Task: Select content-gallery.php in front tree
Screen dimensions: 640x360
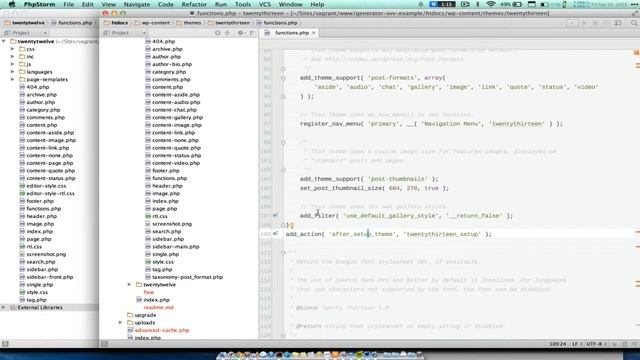Action: (x=178, y=117)
